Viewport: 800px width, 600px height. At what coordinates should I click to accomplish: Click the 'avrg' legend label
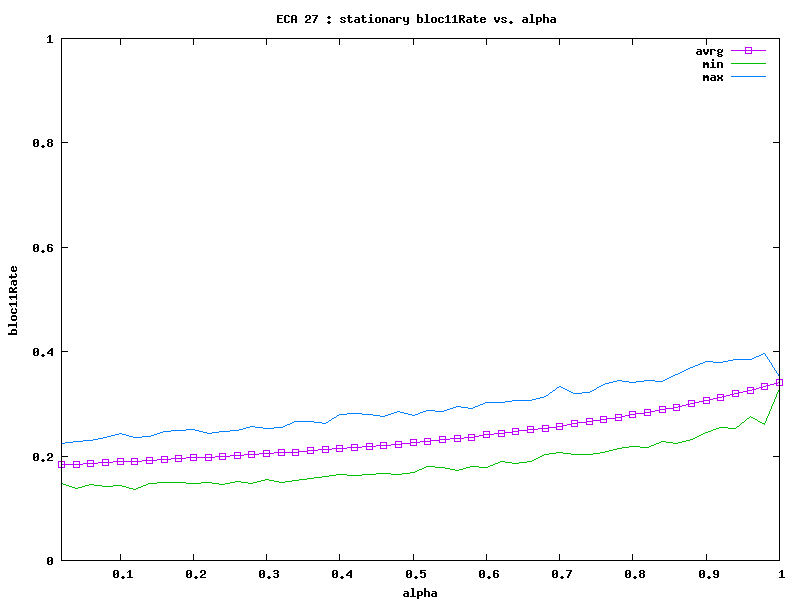[x=709, y=50]
